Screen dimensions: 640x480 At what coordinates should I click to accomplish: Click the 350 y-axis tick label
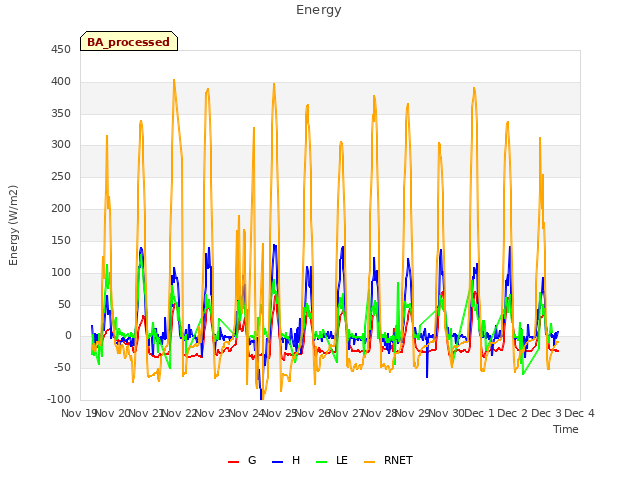61,113
